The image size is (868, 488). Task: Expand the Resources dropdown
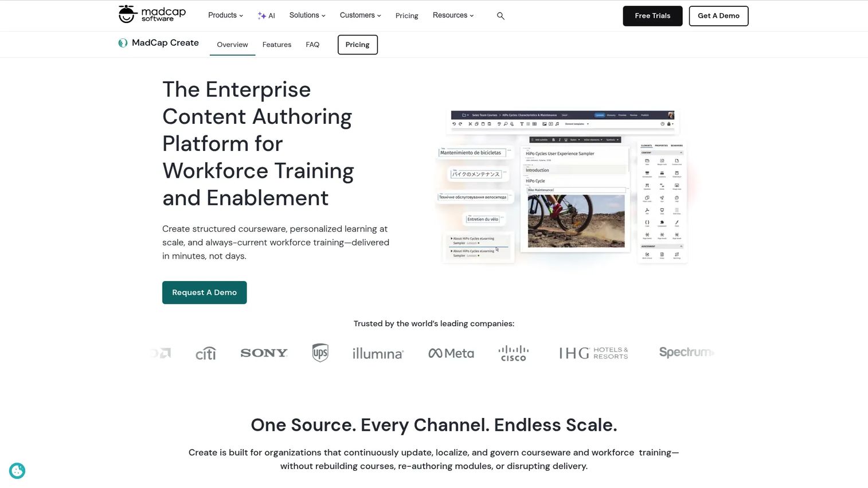(x=453, y=15)
